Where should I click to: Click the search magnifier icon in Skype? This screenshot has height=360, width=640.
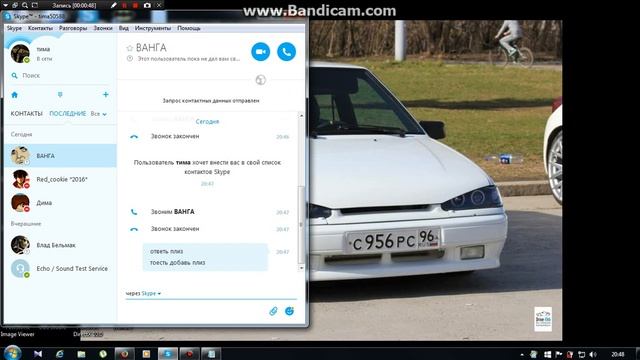point(15,76)
